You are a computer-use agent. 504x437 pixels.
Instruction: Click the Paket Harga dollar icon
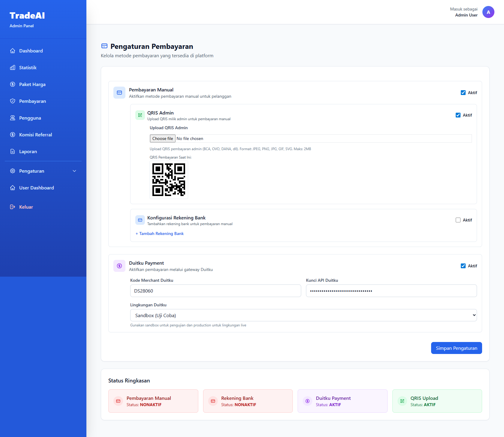pos(13,85)
